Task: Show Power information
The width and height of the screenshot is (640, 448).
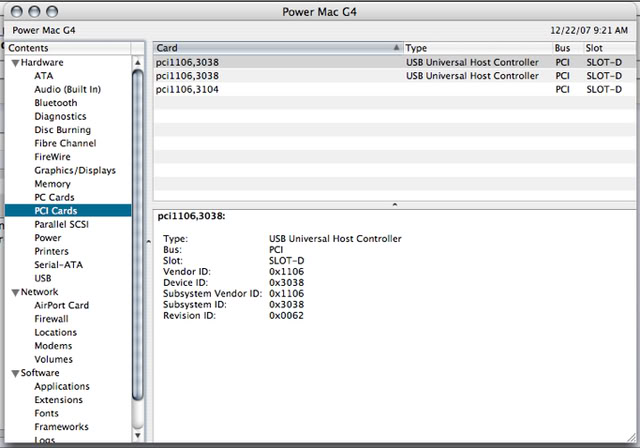Action: [x=48, y=237]
